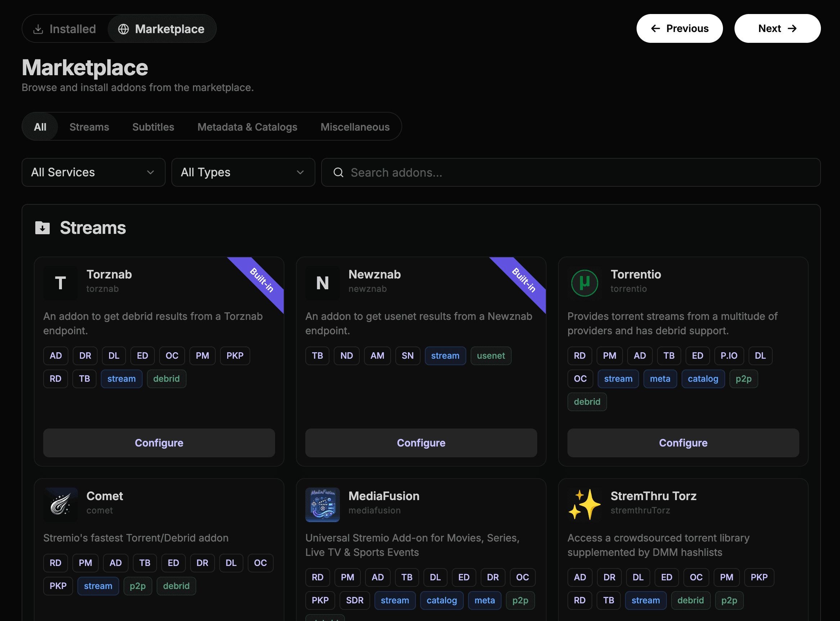
Task: Click the StremThru Torz sparkles icon
Action: pyautogui.click(x=585, y=504)
